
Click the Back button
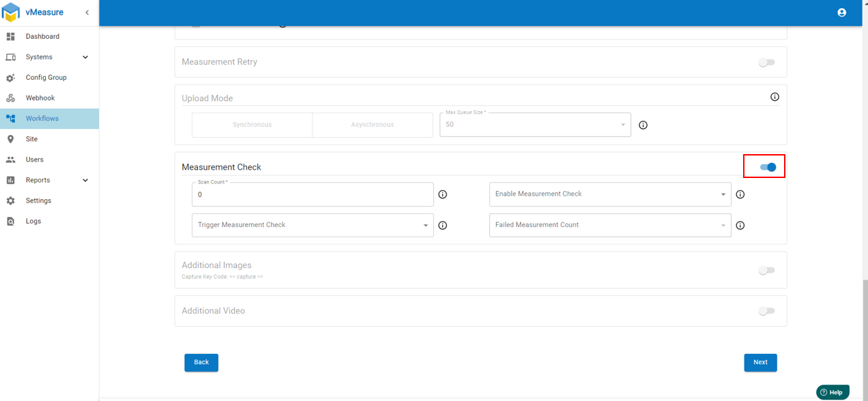pyautogui.click(x=201, y=362)
